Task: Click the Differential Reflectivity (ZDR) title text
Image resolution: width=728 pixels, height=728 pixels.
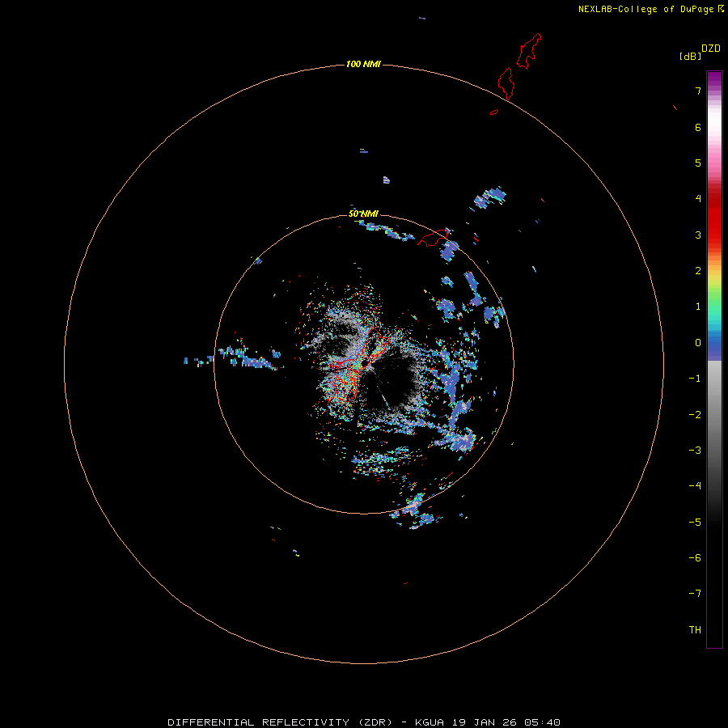Action: [280, 722]
